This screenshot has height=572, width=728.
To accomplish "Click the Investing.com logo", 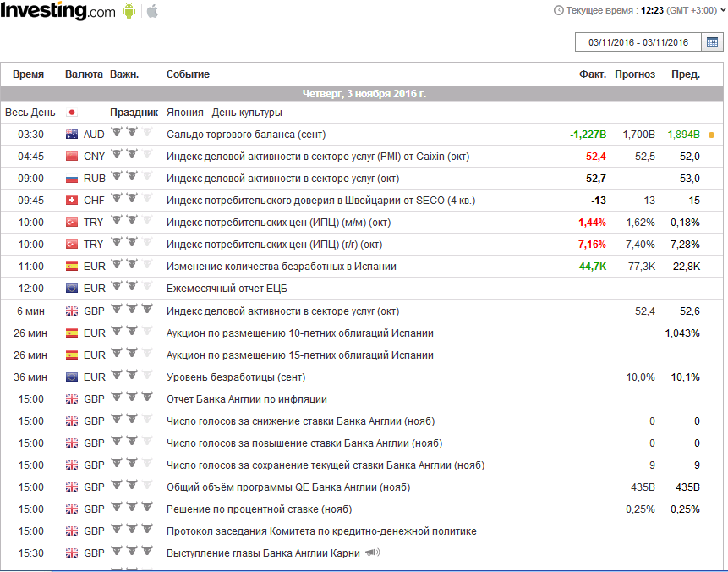I will coord(57,11).
